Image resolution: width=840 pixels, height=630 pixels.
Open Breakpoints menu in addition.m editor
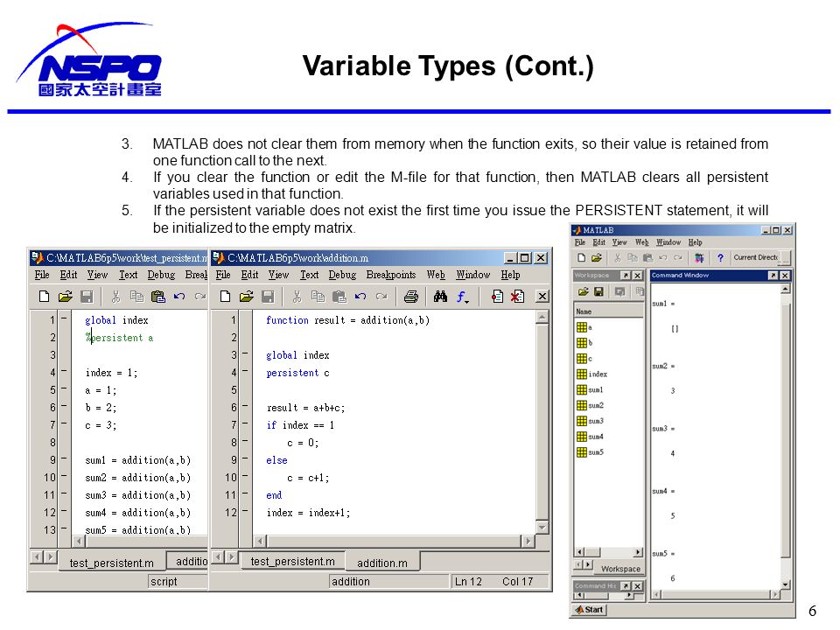[391, 275]
